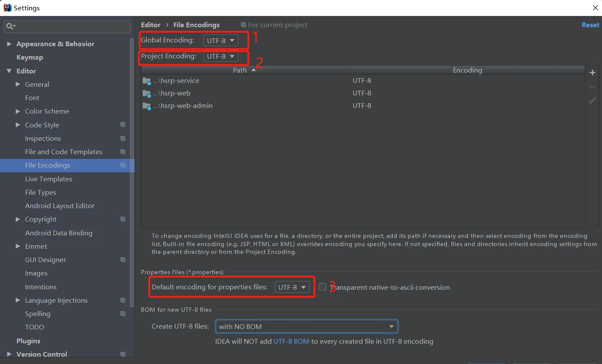This screenshot has height=364, width=602.
Task: Open the Create UTF-8 files dropdown
Action: point(306,326)
